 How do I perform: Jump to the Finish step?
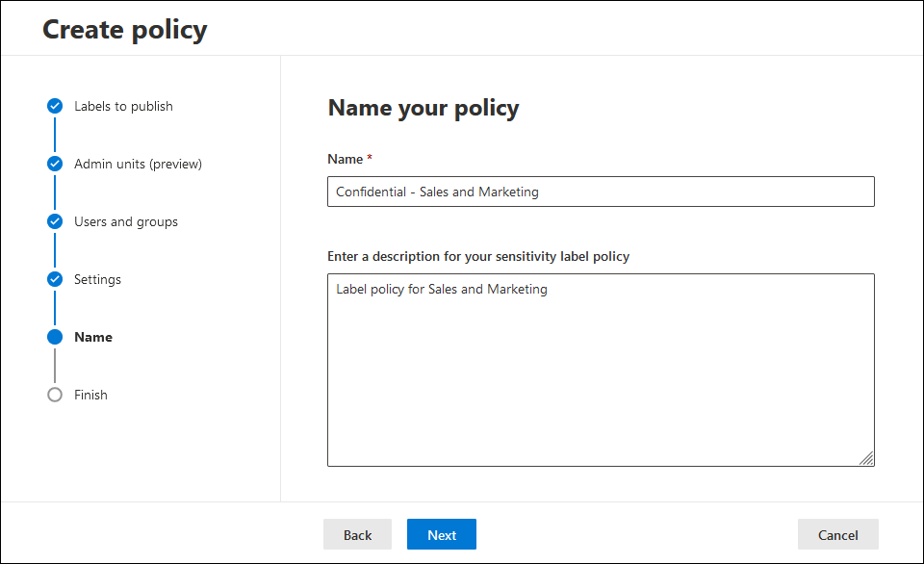pos(90,395)
